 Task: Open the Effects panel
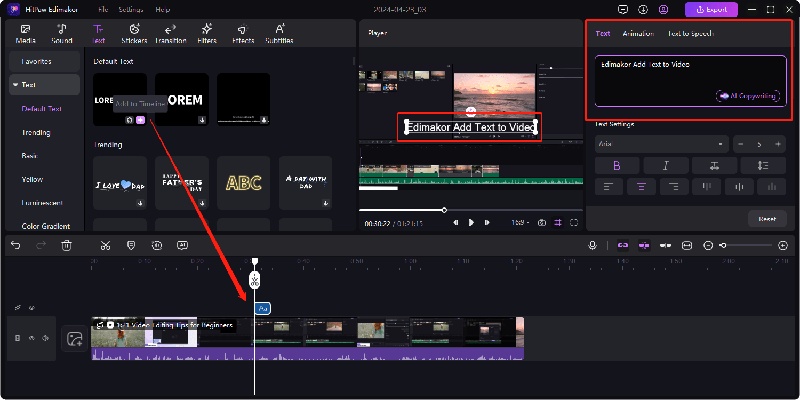[x=243, y=34]
